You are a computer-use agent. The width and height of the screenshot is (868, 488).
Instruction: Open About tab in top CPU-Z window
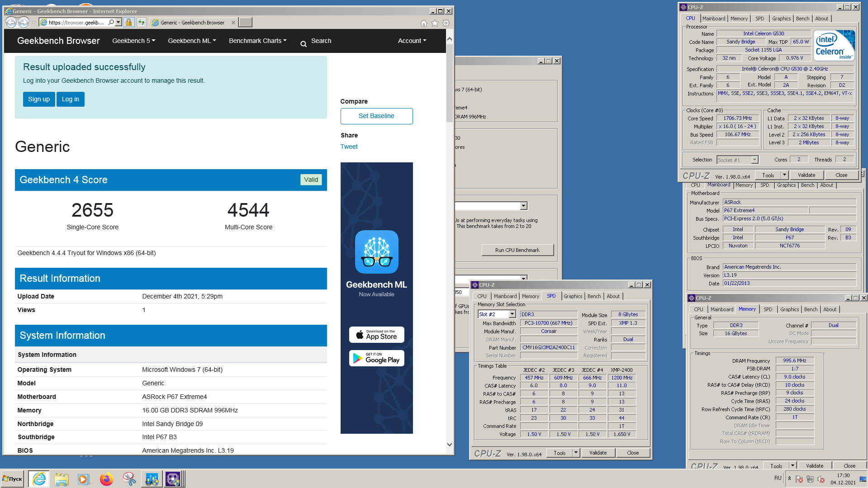pos(822,19)
